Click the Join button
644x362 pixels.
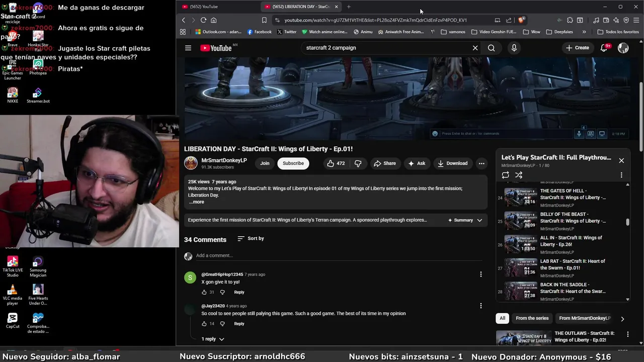click(265, 163)
